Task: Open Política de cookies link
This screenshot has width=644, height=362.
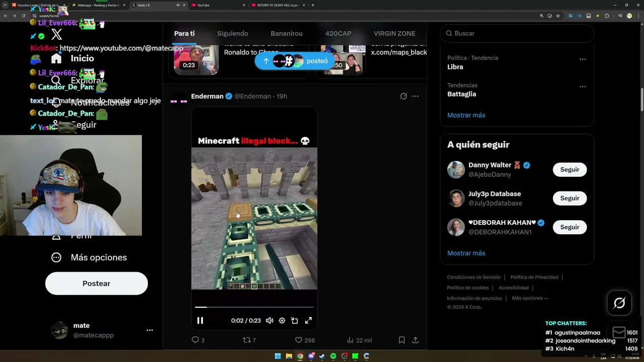Action: point(467,288)
